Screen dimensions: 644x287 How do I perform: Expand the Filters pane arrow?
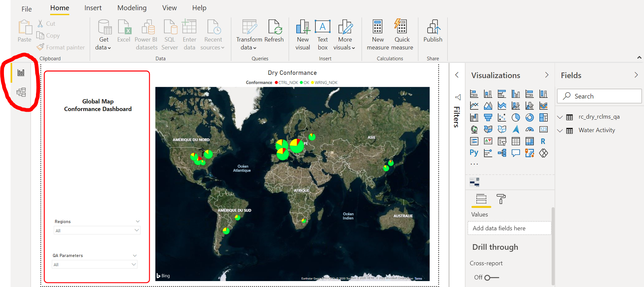[x=457, y=75]
